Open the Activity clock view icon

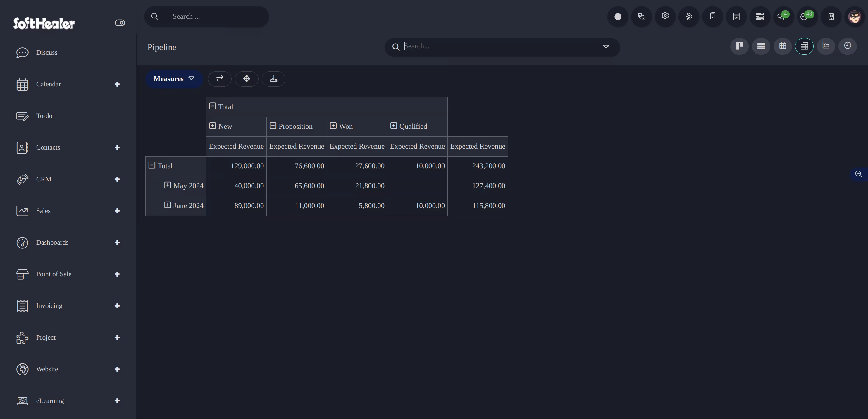point(848,46)
